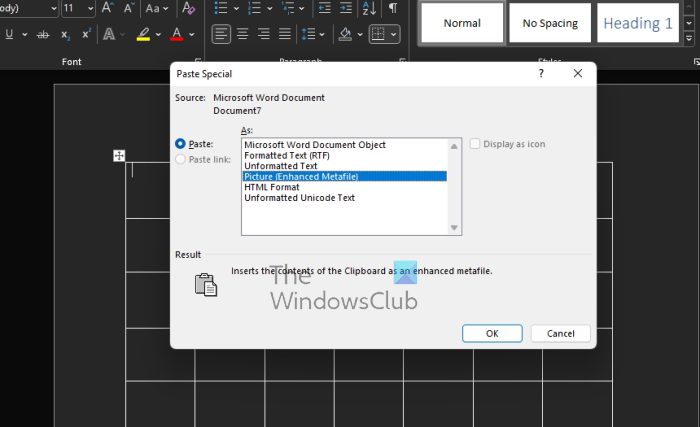700x427 pixels.
Task: Click table move handle in document
Action: point(119,155)
